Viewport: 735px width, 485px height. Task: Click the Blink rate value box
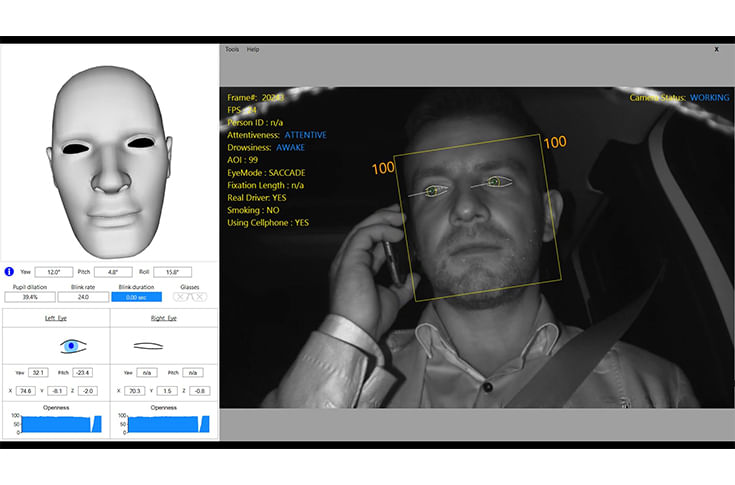tap(83, 297)
